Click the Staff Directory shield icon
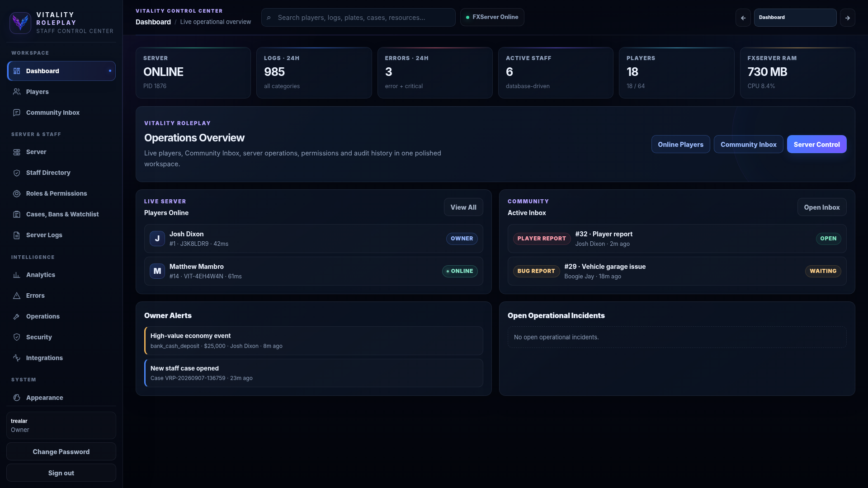868x488 pixels. [x=17, y=173]
